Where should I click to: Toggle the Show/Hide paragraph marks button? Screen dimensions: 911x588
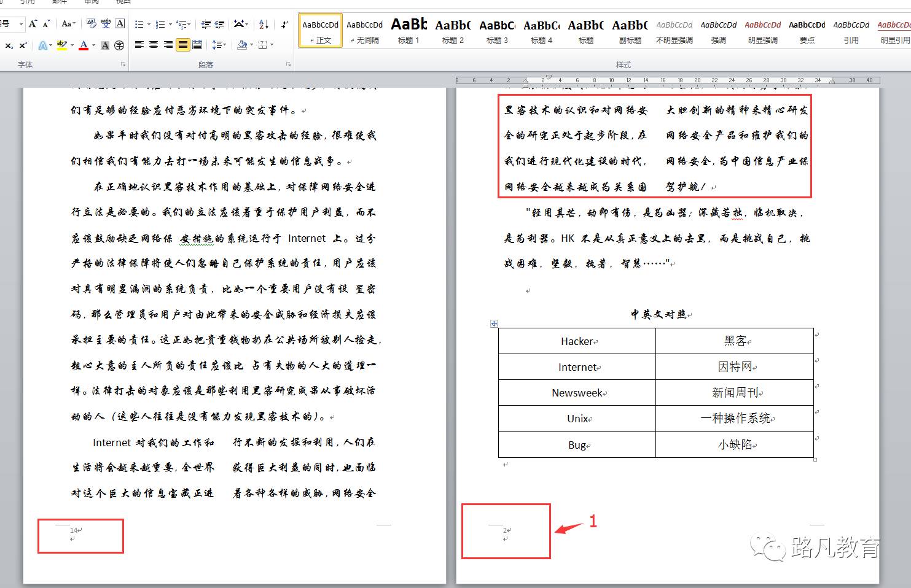click(x=284, y=24)
